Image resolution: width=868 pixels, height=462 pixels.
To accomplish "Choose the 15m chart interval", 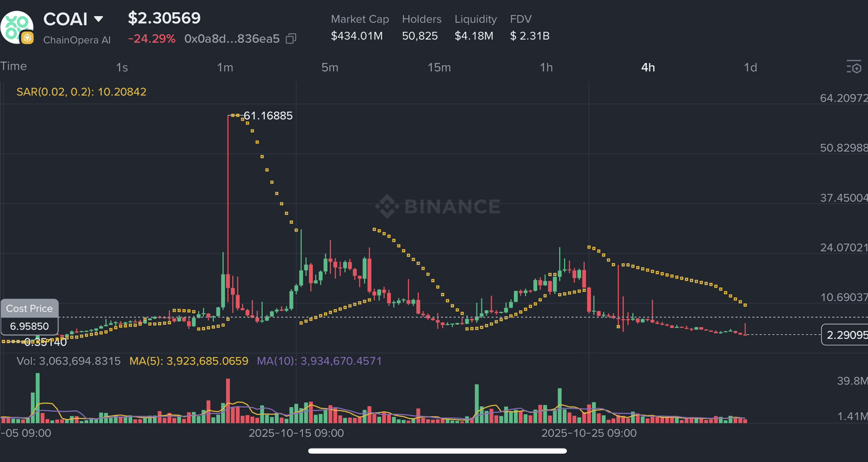I will coord(439,68).
